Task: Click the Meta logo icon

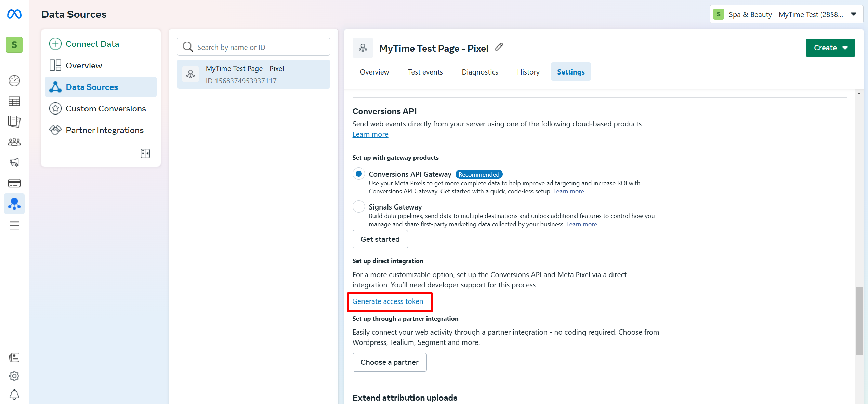Action: point(14,14)
